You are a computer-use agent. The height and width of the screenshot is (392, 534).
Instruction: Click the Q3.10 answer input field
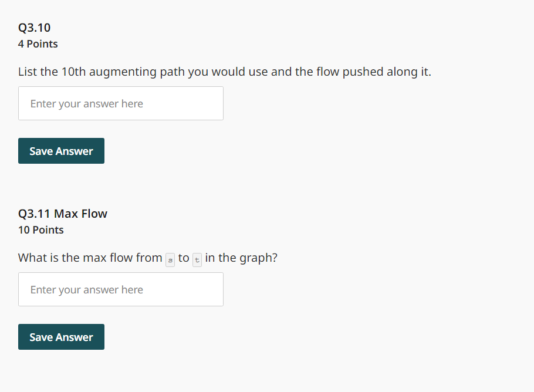[120, 103]
